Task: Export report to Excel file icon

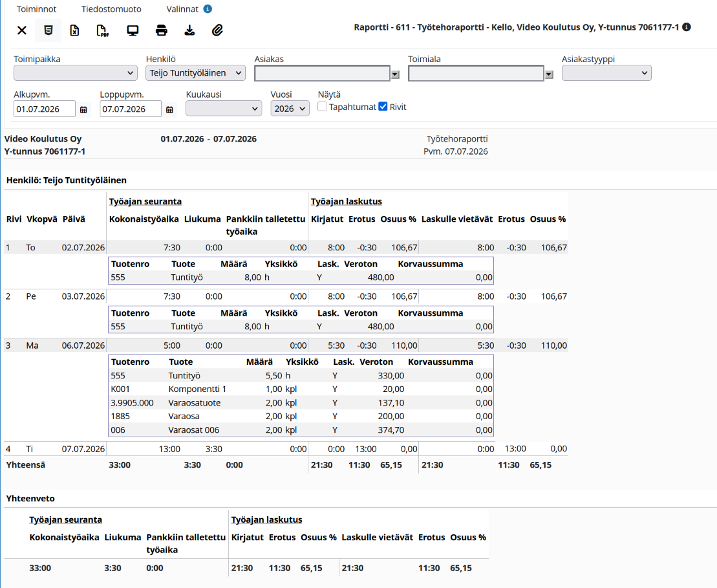Action: 74,30
